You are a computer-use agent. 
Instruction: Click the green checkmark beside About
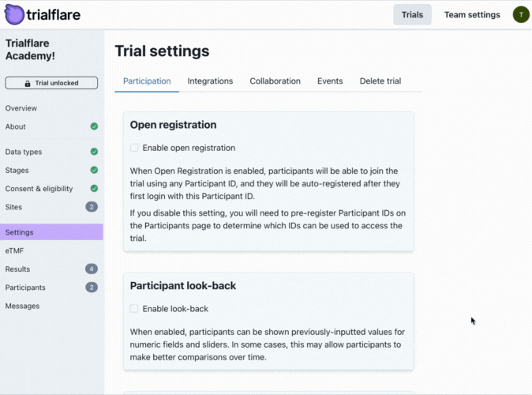pyautogui.click(x=94, y=126)
